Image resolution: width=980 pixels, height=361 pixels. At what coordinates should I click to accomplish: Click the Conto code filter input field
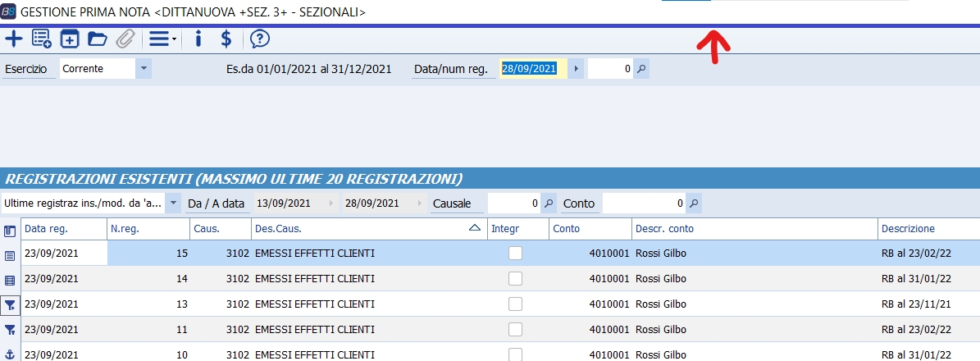645,203
